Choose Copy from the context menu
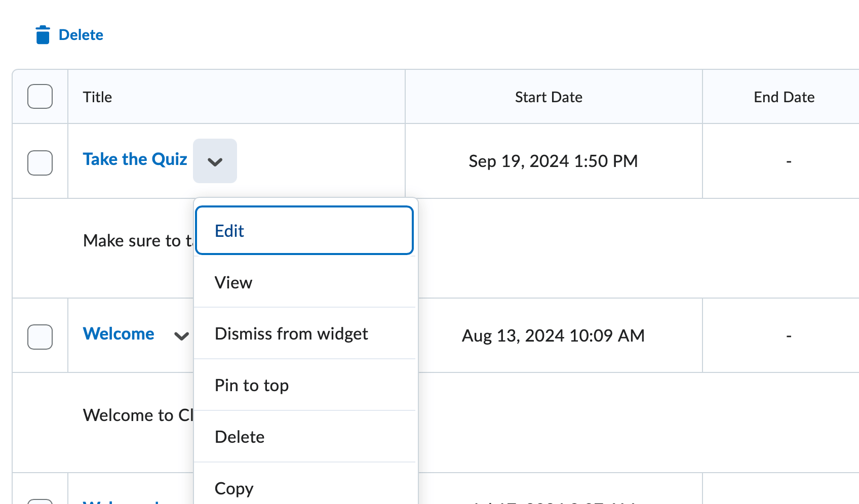 (x=304, y=488)
